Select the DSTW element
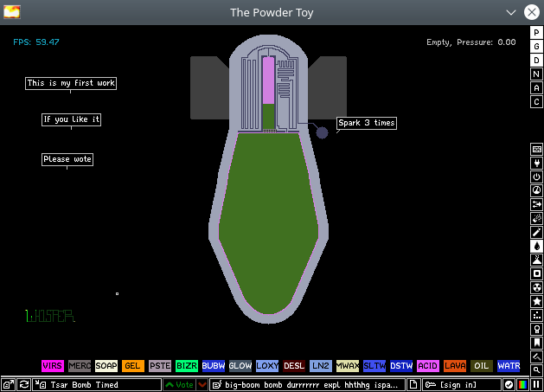 point(401,366)
